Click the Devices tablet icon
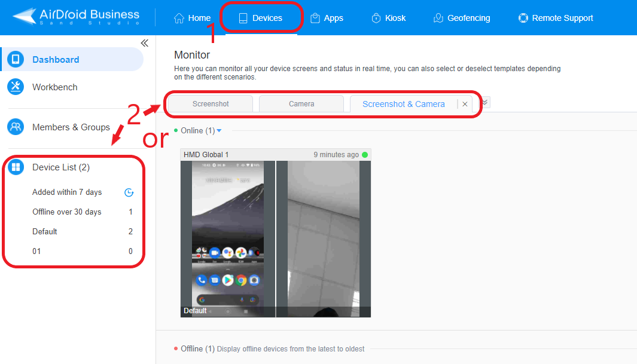Screen dimensions: 637x364 [243, 19]
